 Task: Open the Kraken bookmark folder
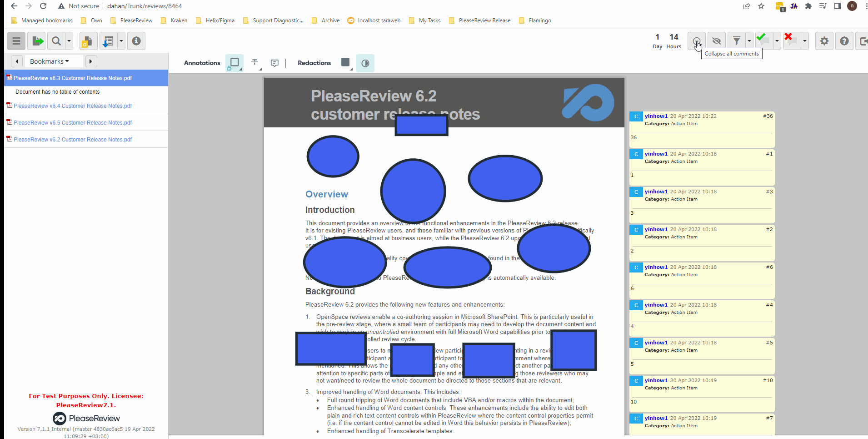click(174, 20)
